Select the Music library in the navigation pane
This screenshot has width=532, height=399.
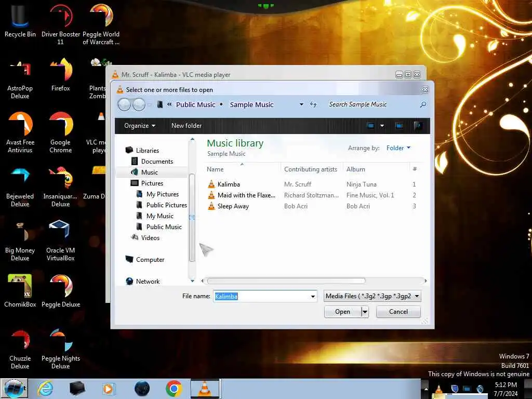pos(149,172)
